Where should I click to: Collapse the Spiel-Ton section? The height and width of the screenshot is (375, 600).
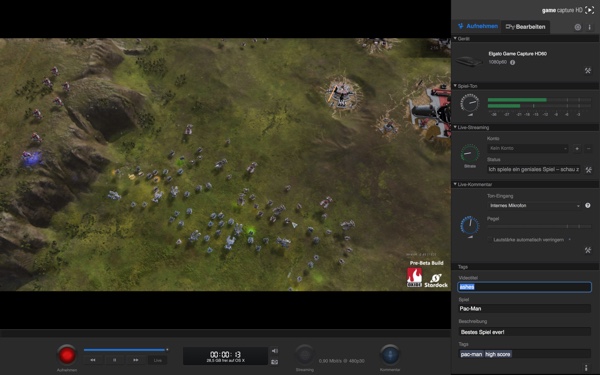pos(455,86)
